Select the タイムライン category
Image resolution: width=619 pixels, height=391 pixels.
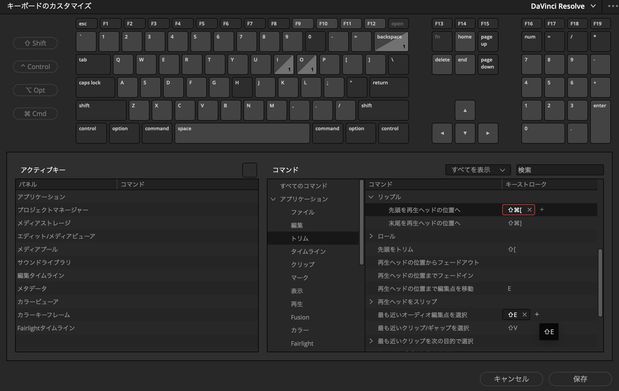coord(308,252)
